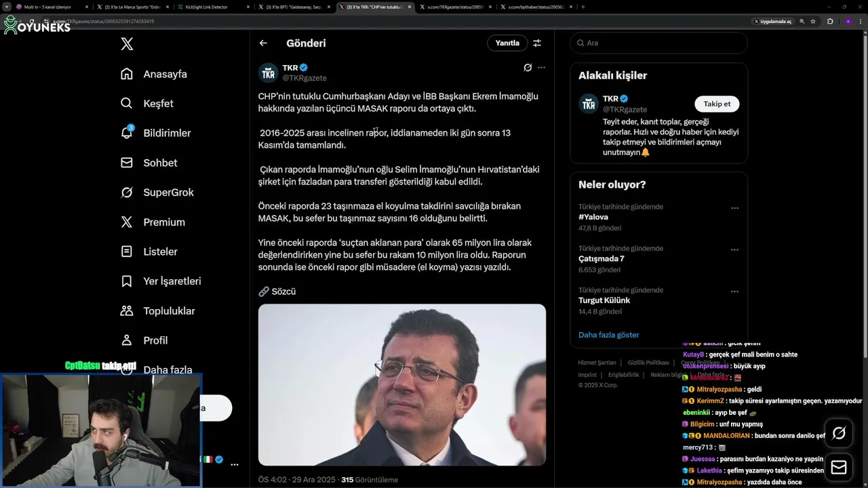Open the post's photo of İmamoğlu
The height and width of the screenshot is (488, 868).
(402, 384)
